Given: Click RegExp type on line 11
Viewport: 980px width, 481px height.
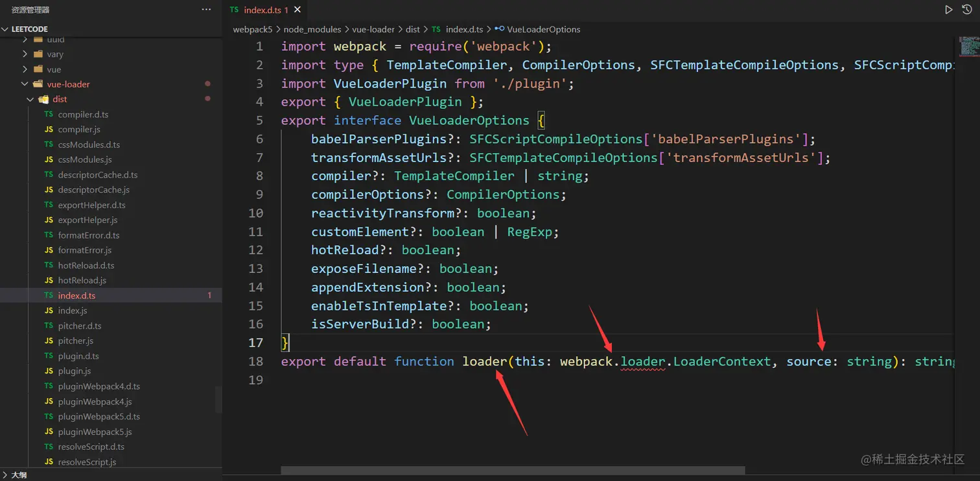Looking at the screenshot, I should coord(530,232).
